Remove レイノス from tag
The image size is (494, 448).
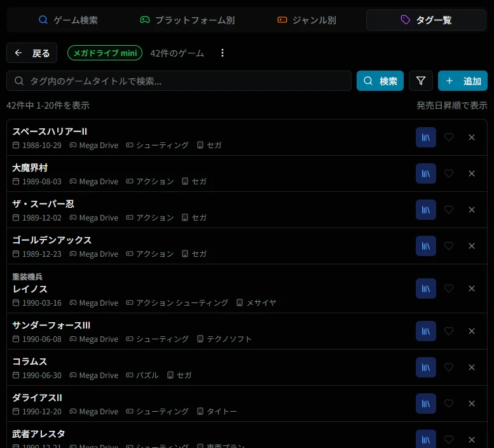(472, 288)
